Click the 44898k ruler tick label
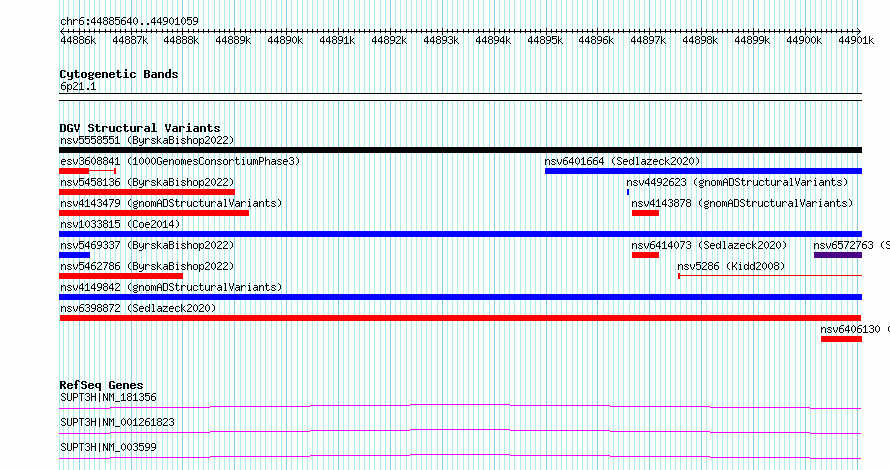Viewport: 890px width, 470px height. [x=700, y=40]
